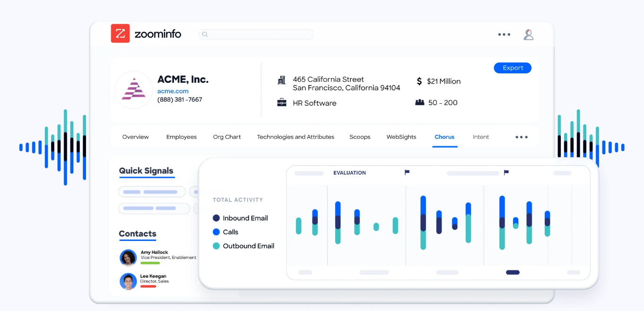The width and height of the screenshot is (644, 311).
Task: Click the Quick Signals heading
Action: click(x=146, y=171)
